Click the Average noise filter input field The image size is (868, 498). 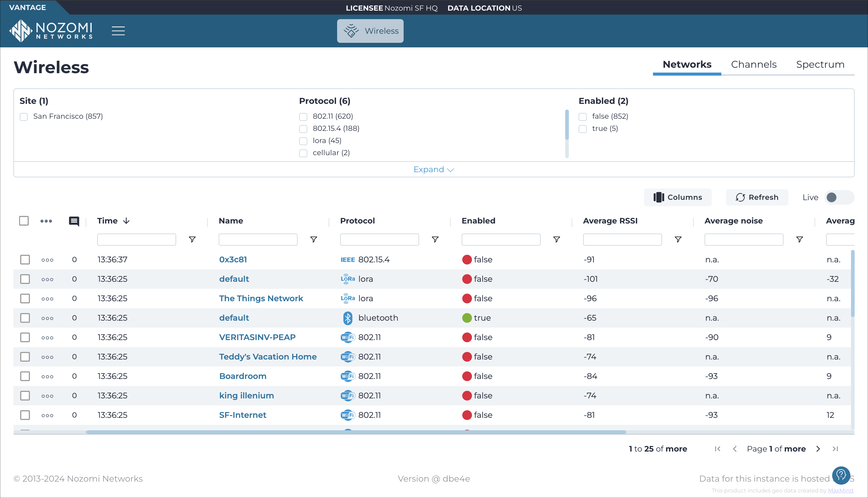pos(743,239)
